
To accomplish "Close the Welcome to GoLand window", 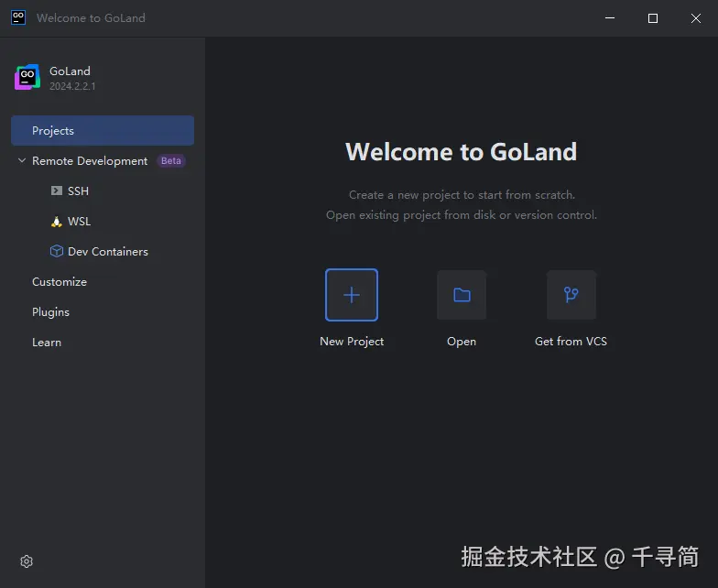I will [x=696, y=18].
